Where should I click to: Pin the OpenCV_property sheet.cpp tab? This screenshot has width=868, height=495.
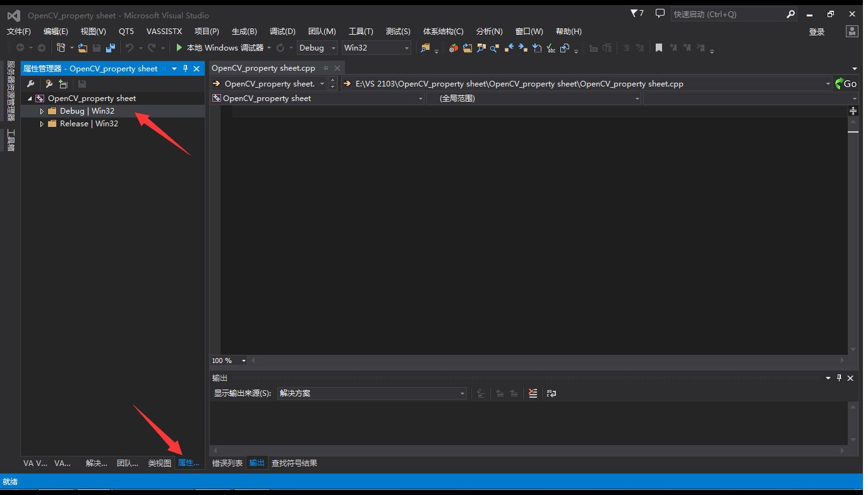[326, 68]
